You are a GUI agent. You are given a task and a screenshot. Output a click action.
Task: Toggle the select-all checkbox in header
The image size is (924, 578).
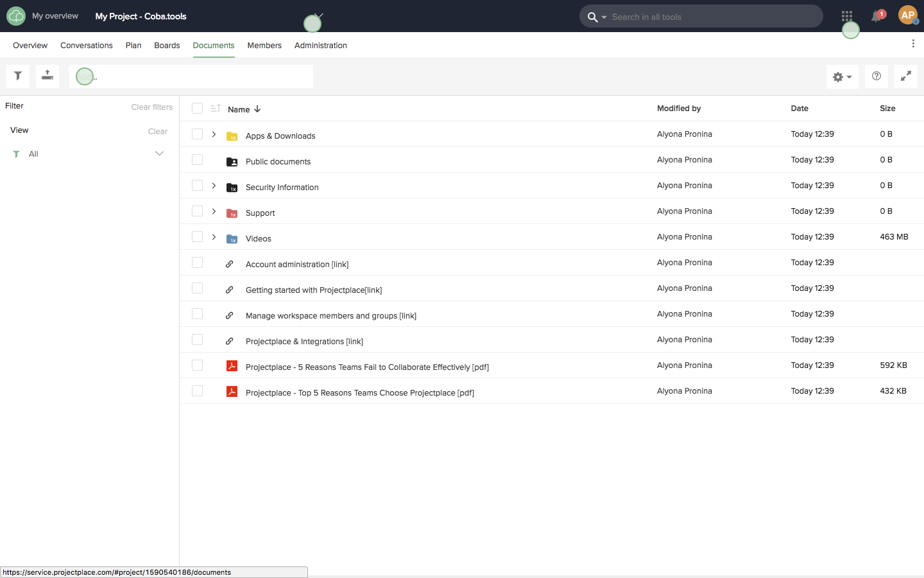[198, 109]
